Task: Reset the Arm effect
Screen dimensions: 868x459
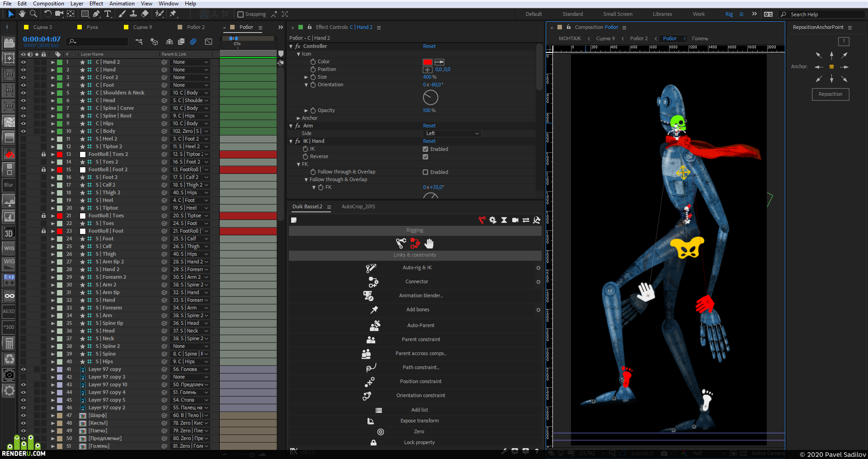Action: [x=429, y=126]
